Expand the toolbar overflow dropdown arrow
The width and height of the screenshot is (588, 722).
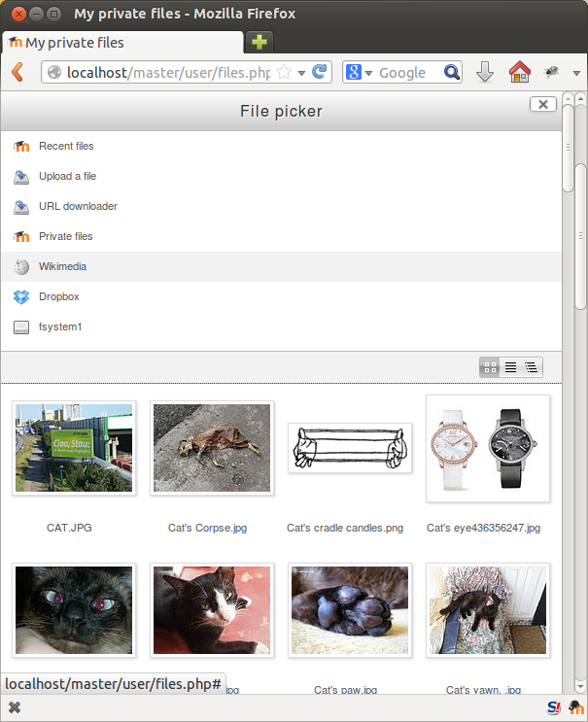click(576, 73)
